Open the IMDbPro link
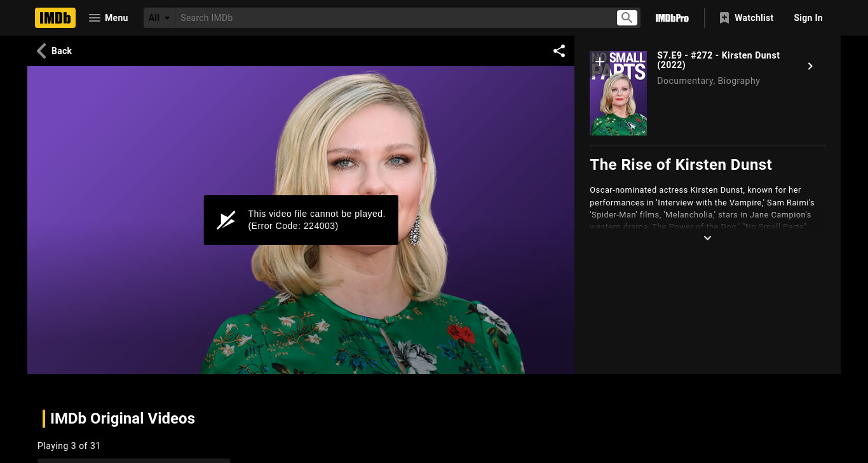Image resolution: width=868 pixels, height=463 pixels. click(672, 18)
